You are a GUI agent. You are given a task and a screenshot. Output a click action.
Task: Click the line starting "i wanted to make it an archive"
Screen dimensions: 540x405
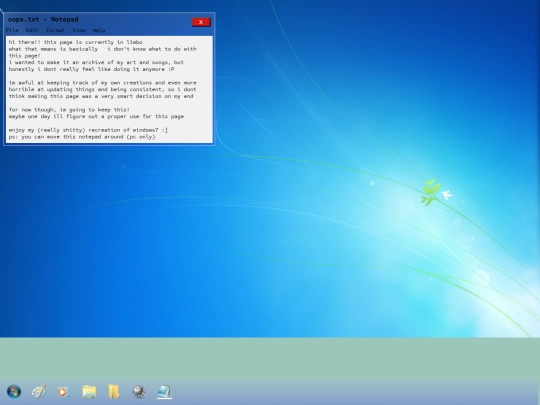point(96,62)
